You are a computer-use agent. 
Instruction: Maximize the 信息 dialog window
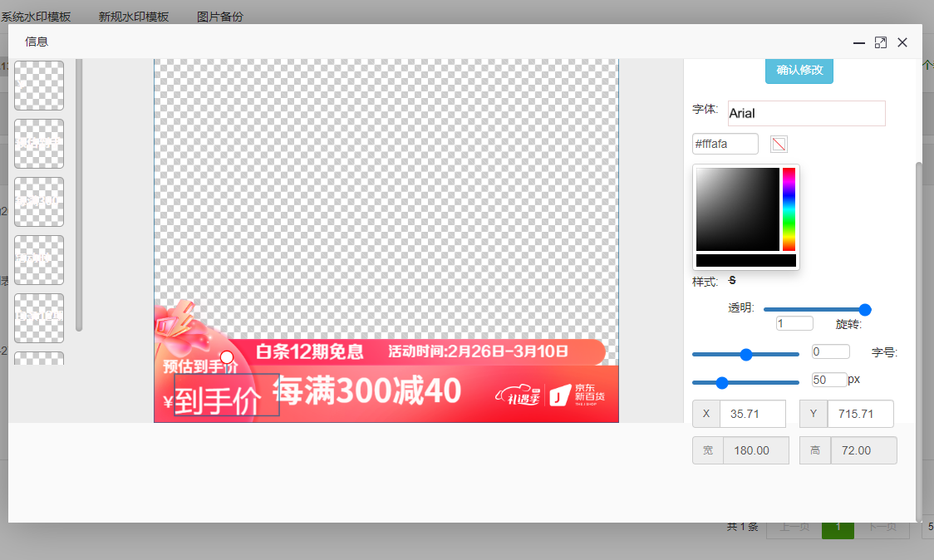click(881, 42)
